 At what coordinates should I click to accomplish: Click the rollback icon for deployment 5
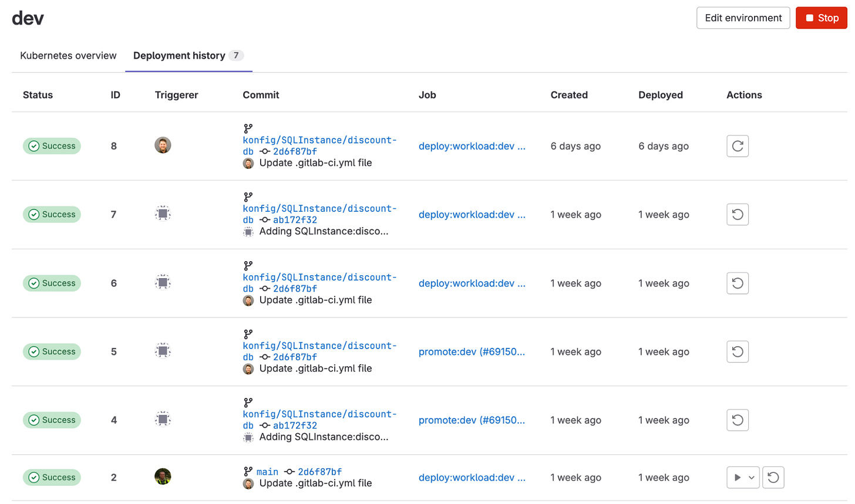click(738, 351)
